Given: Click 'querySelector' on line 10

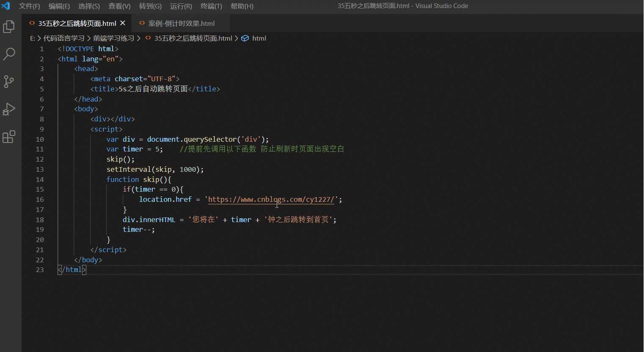Looking at the screenshot, I should pyautogui.click(x=210, y=139).
